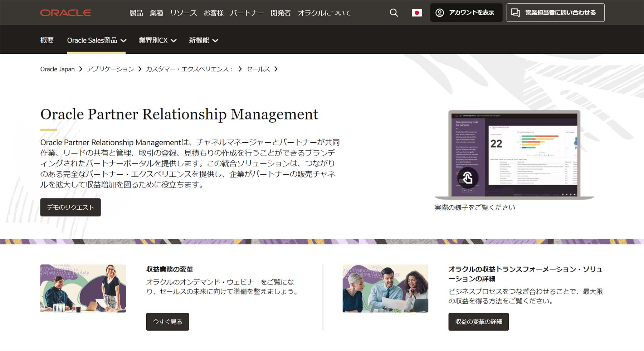Screen dimensions: 644x351
Task: Click revenue transformation solution team image
Action: [x=385, y=288]
